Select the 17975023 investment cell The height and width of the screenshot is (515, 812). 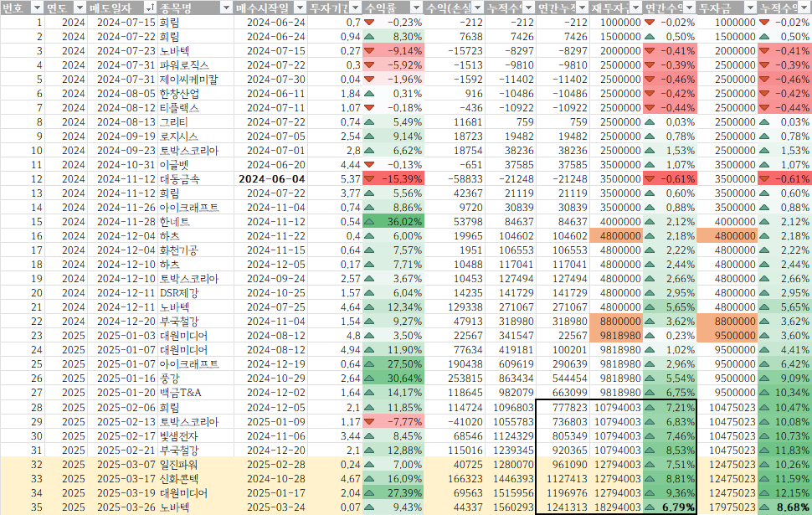(x=727, y=507)
